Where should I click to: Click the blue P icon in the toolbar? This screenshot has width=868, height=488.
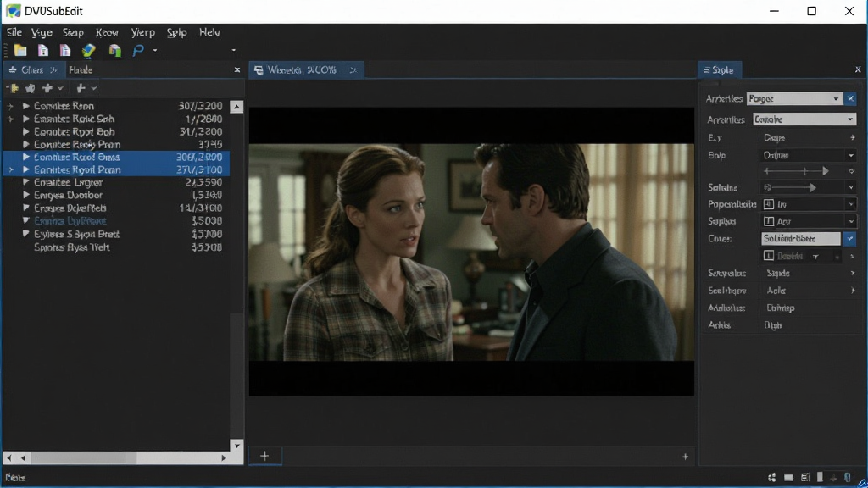click(138, 50)
